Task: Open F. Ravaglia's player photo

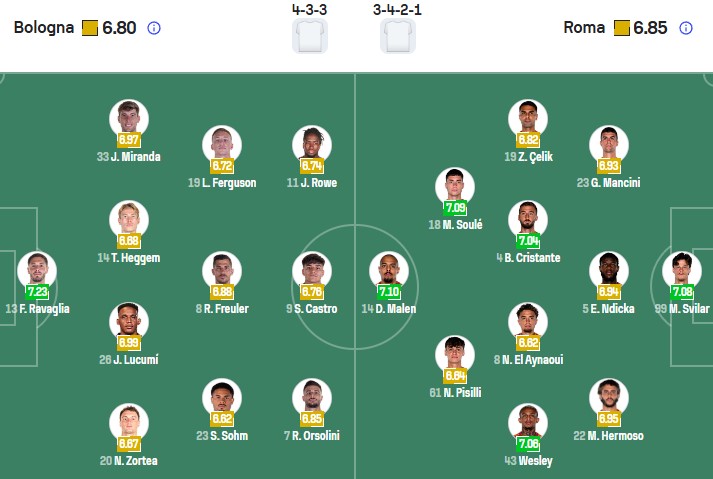Action: tap(37, 270)
